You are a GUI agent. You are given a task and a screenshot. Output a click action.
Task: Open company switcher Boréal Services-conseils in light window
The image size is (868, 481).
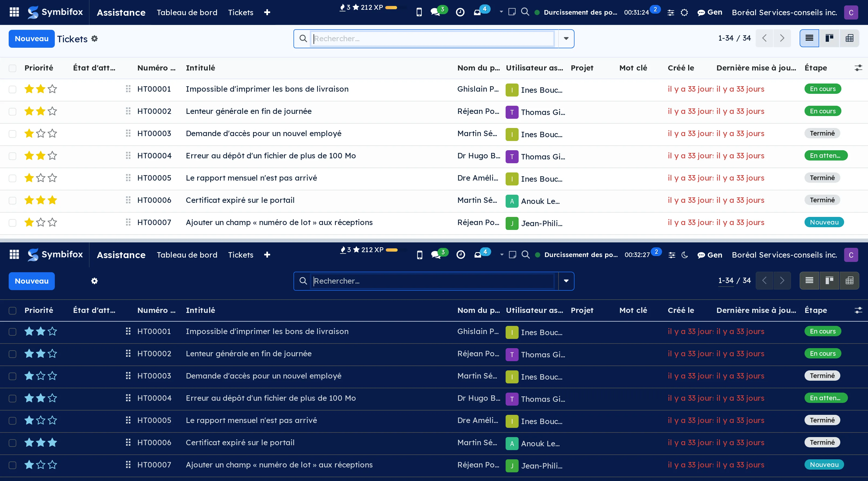[x=784, y=12]
